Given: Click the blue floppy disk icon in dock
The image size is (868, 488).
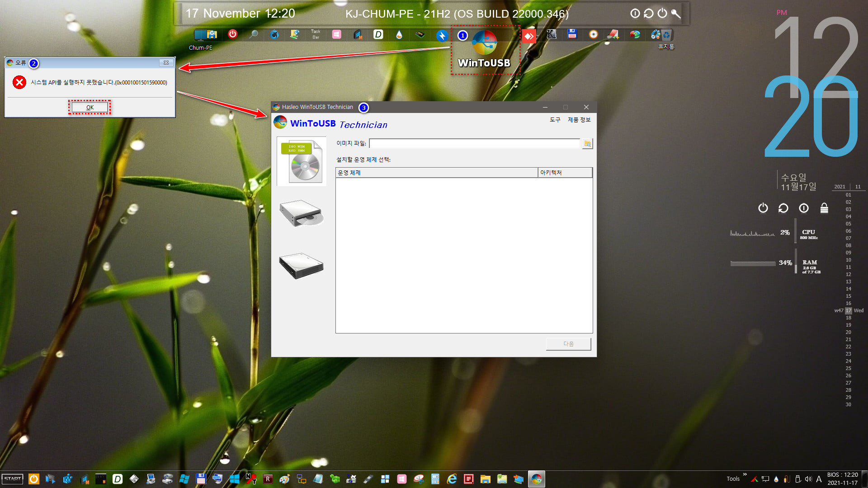Looking at the screenshot, I should [572, 34].
